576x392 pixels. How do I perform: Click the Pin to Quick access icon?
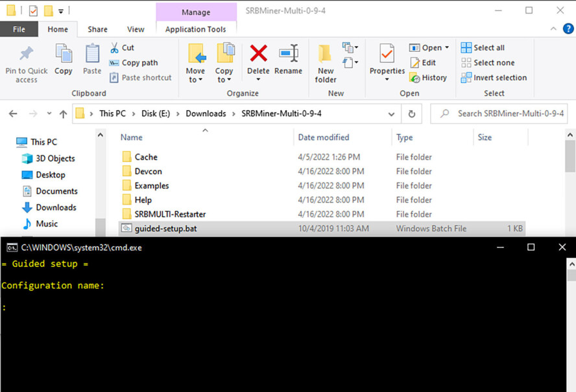coord(27,54)
